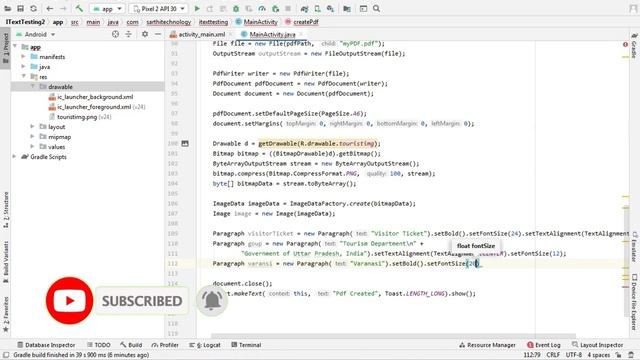Collapse the res folder
This screenshot has height=360, width=640.
24,76
